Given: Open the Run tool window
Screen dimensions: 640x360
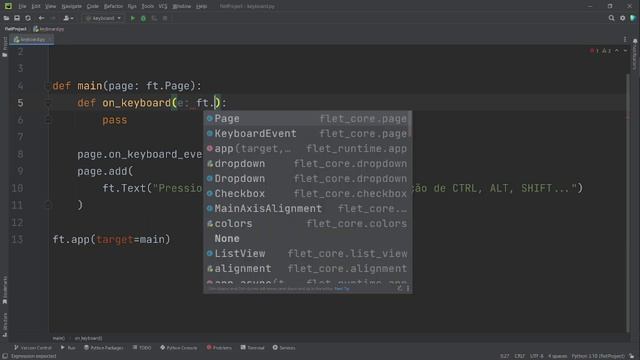Looking at the screenshot, I should (x=68, y=348).
